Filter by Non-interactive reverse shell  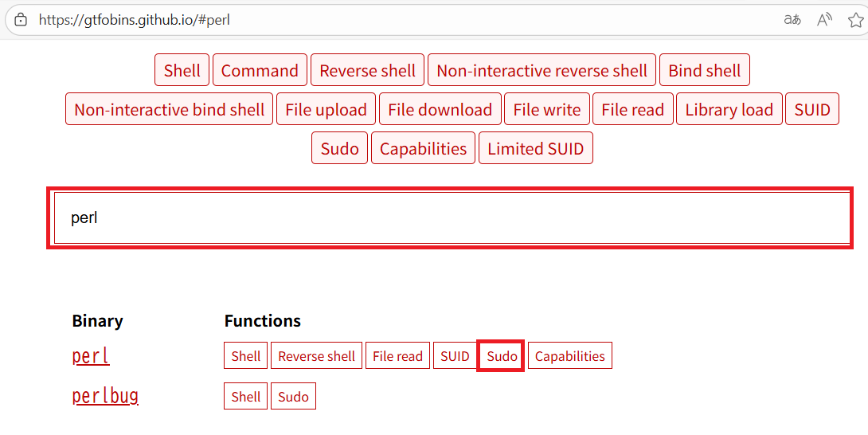pyautogui.click(x=542, y=70)
